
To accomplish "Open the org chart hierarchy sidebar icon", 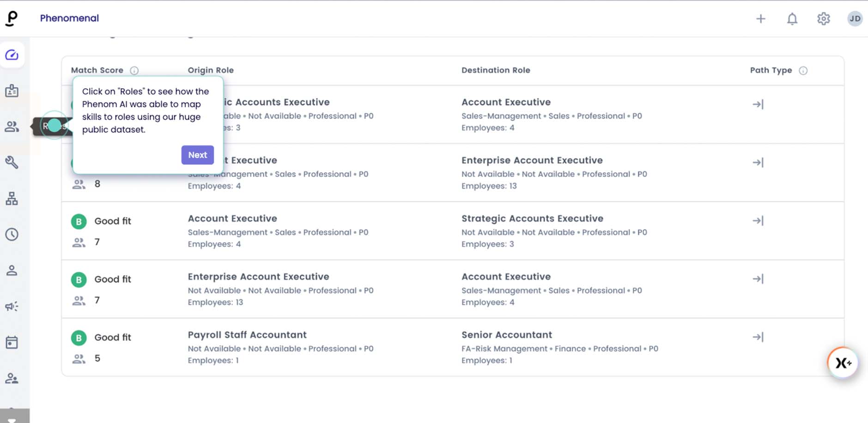I will [12, 199].
